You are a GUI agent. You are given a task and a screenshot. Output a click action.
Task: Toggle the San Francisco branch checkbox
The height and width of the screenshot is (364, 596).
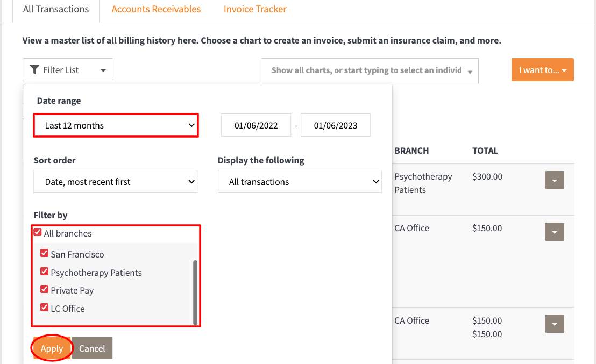pyautogui.click(x=45, y=253)
